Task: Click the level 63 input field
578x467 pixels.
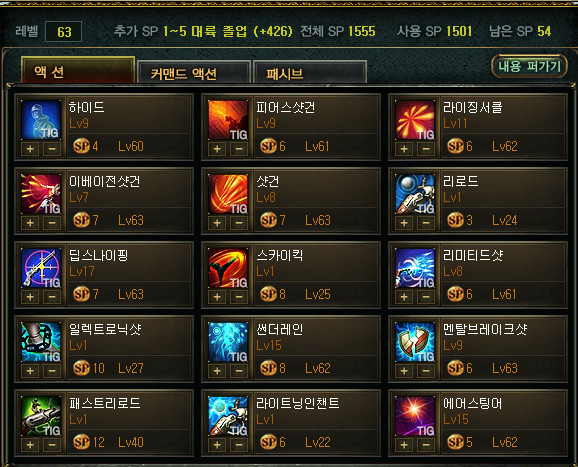Action: pyautogui.click(x=63, y=32)
